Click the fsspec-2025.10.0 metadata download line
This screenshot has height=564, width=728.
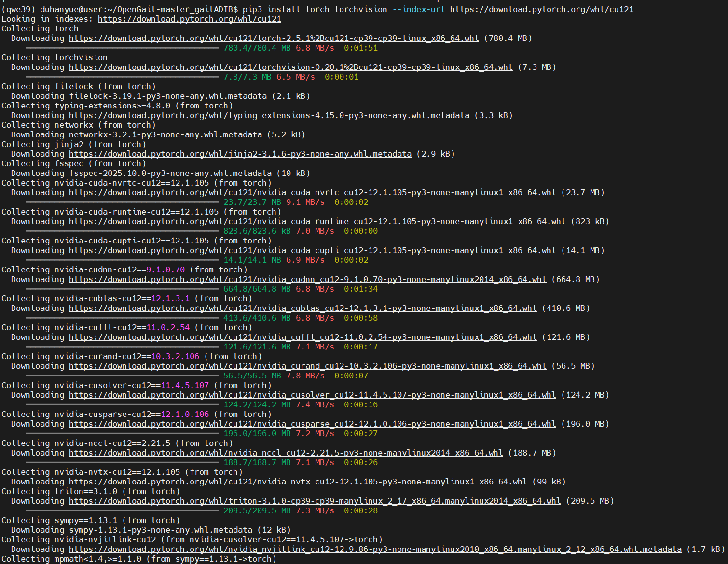click(x=160, y=173)
